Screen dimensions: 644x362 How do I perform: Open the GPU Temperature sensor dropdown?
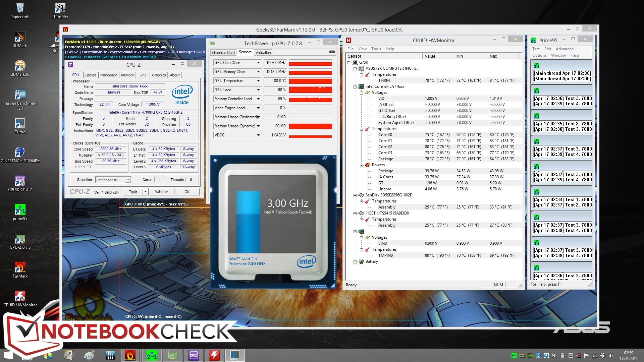(x=258, y=81)
